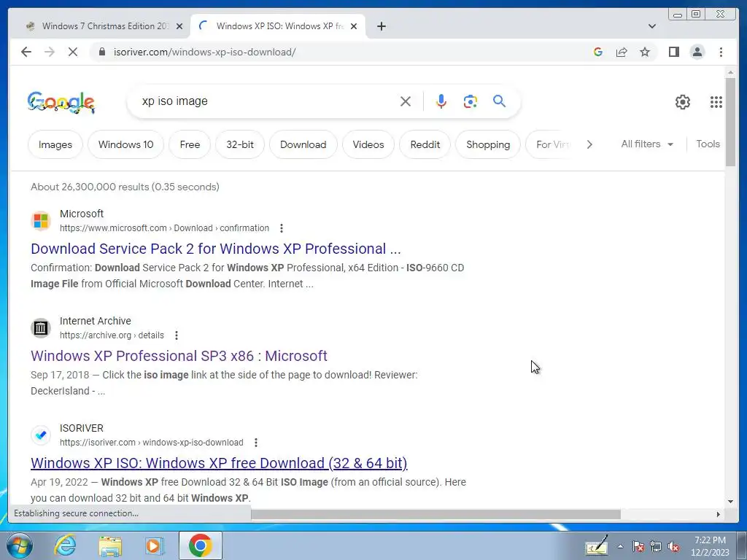Launch Internet Explorer from the taskbar
This screenshot has width=747, height=560.
pos(65,545)
